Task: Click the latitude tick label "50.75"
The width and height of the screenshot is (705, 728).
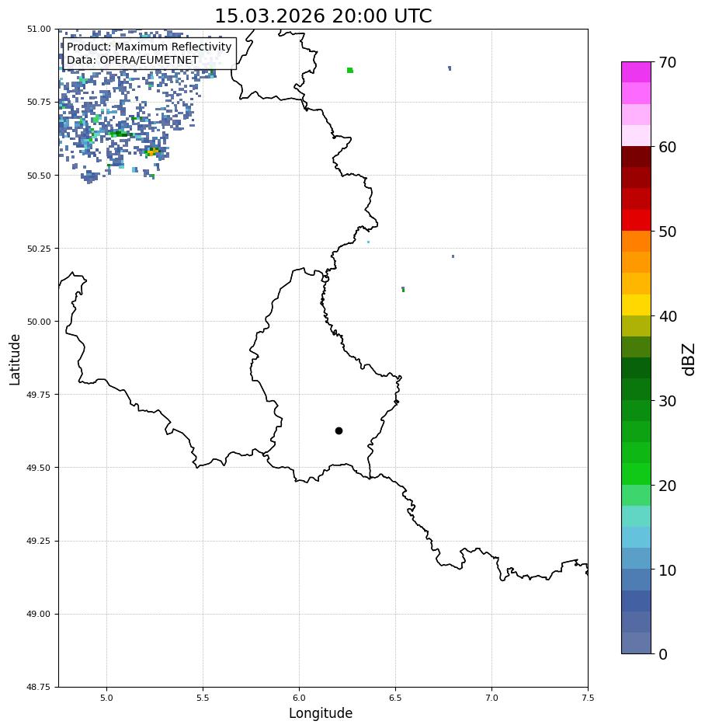Action: coord(39,102)
